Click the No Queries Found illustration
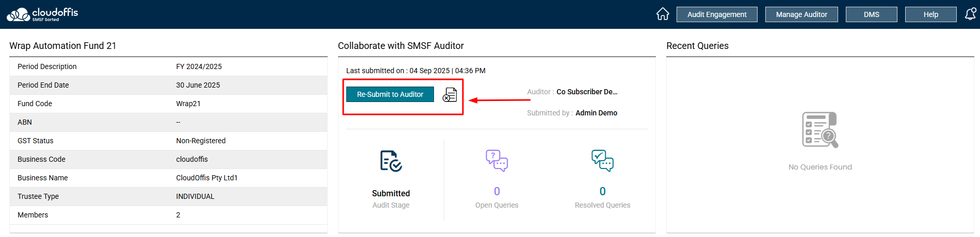This screenshot has height=237, width=980. [820, 130]
